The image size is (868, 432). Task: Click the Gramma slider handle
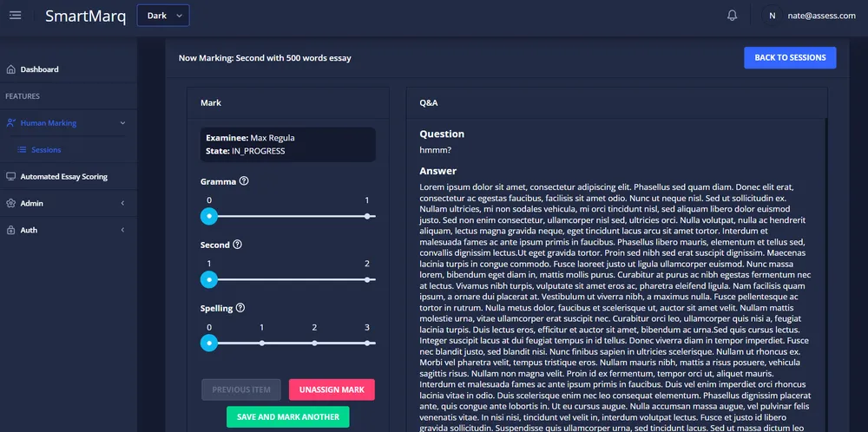(x=208, y=216)
